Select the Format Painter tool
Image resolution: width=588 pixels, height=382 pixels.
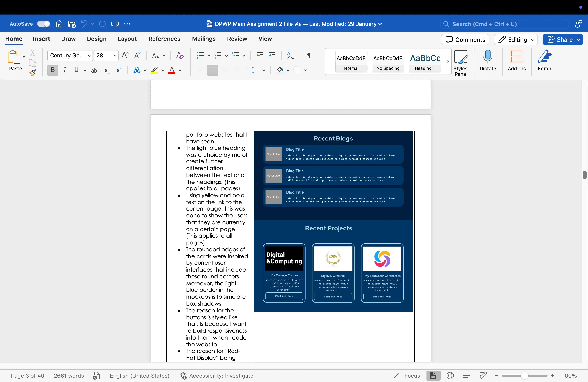33,73
